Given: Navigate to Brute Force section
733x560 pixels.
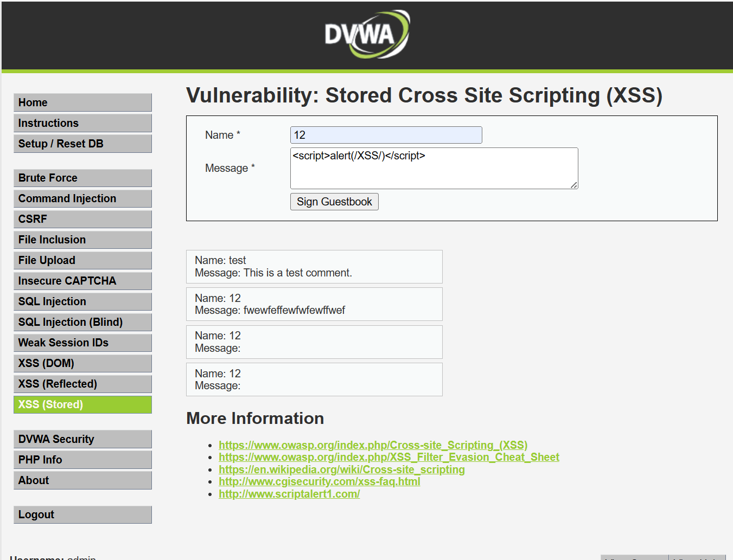Looking at the screenshot, I should tap(82, 178).
